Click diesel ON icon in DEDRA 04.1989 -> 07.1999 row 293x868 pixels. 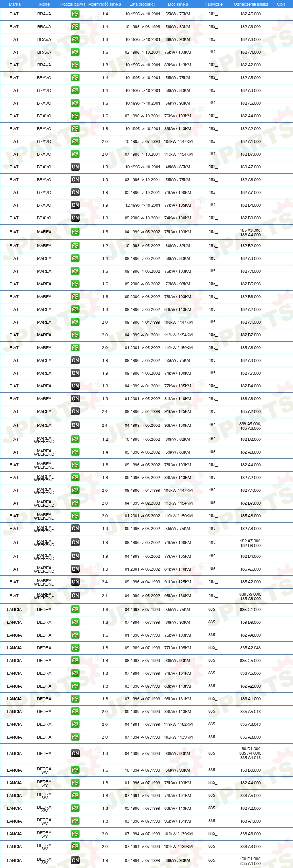pos(75,754)
